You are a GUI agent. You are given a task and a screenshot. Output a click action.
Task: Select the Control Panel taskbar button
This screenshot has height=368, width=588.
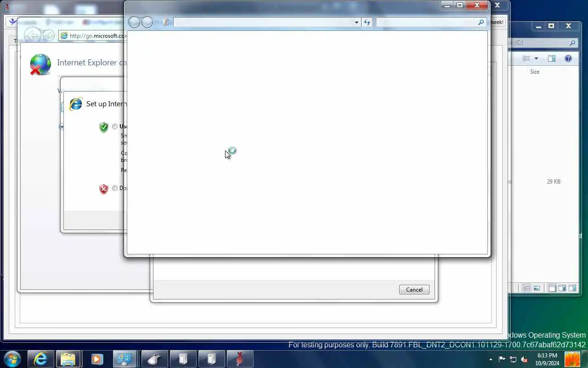pos(124,359)
